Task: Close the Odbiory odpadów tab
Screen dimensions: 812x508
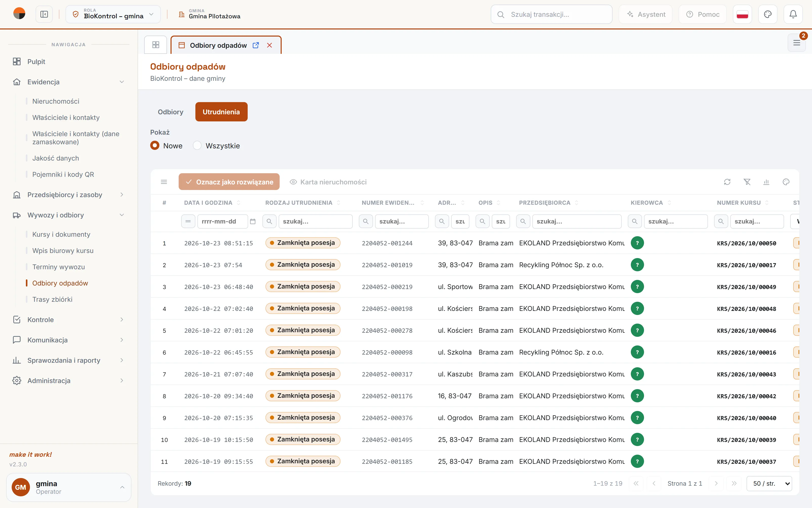Action: coord(269,45)
